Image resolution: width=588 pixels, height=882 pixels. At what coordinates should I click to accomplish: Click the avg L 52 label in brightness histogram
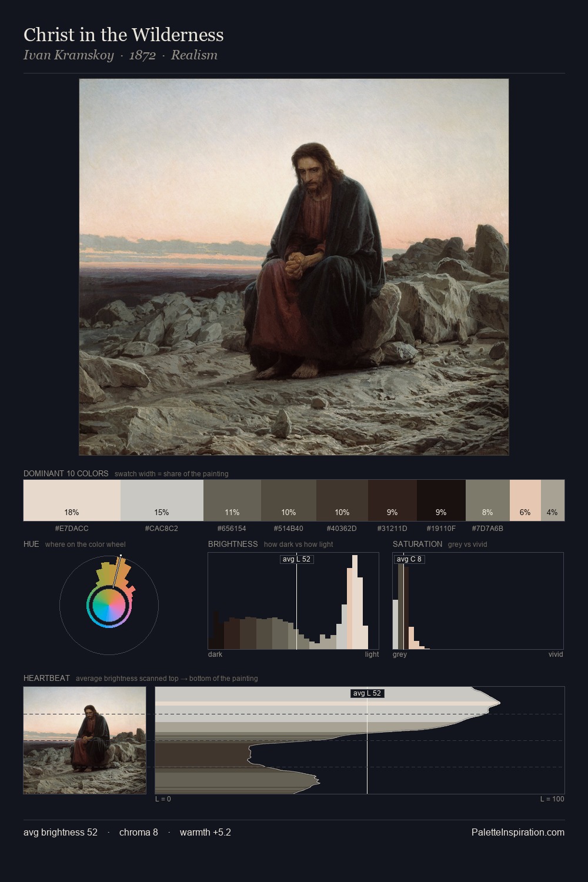pos(296,559)
